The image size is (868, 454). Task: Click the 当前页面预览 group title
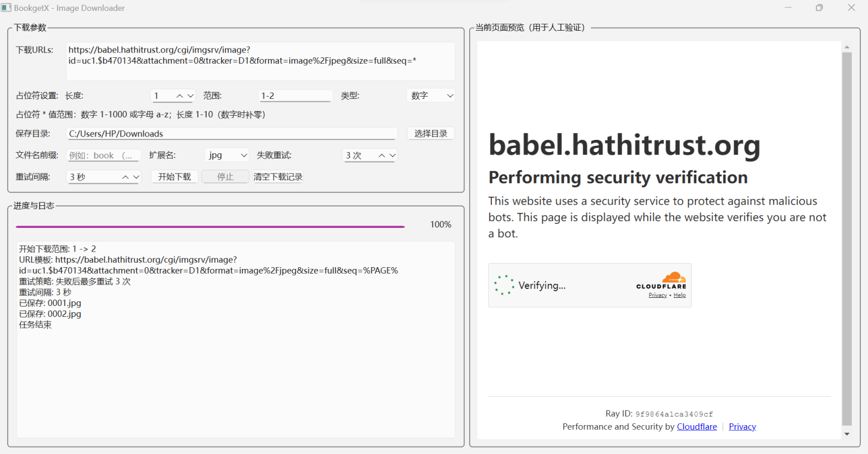tap(531, 27)
